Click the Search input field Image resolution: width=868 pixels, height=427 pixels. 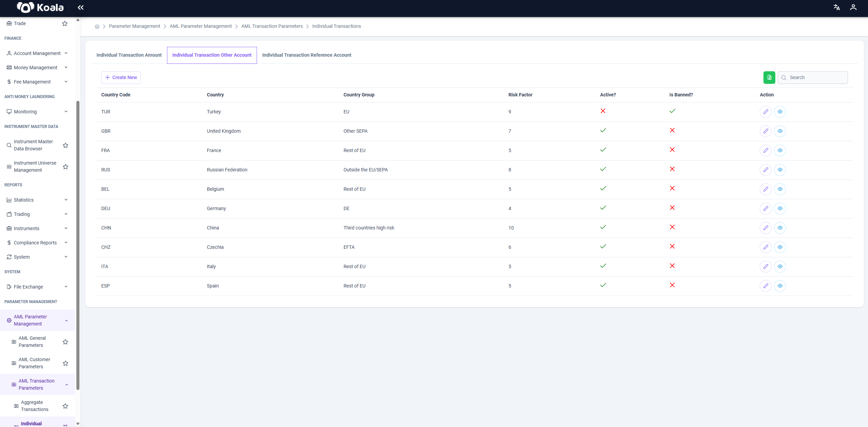click(813, 77)
